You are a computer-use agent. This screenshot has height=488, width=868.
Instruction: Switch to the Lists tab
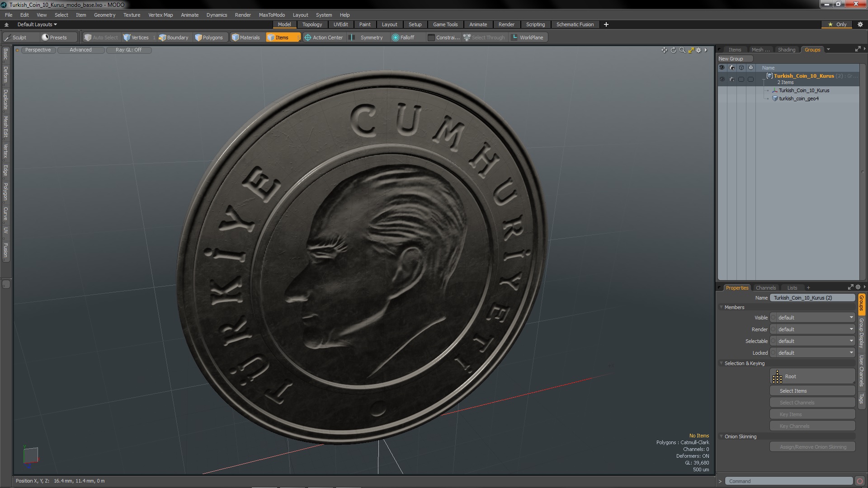pyautogui.click(x=792, y=288)
